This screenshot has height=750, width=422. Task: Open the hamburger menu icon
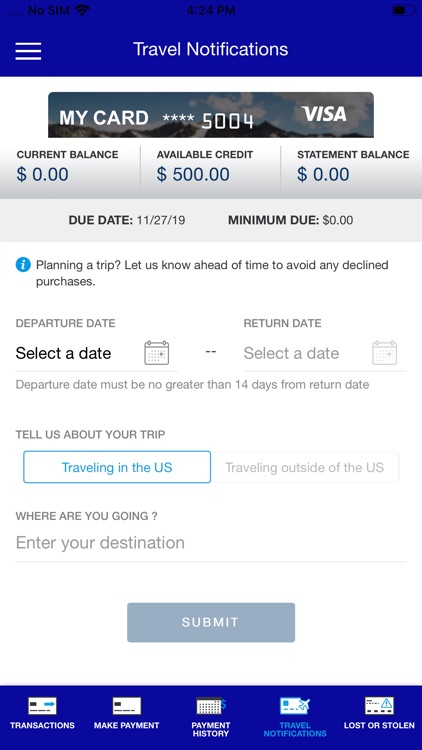28,51
